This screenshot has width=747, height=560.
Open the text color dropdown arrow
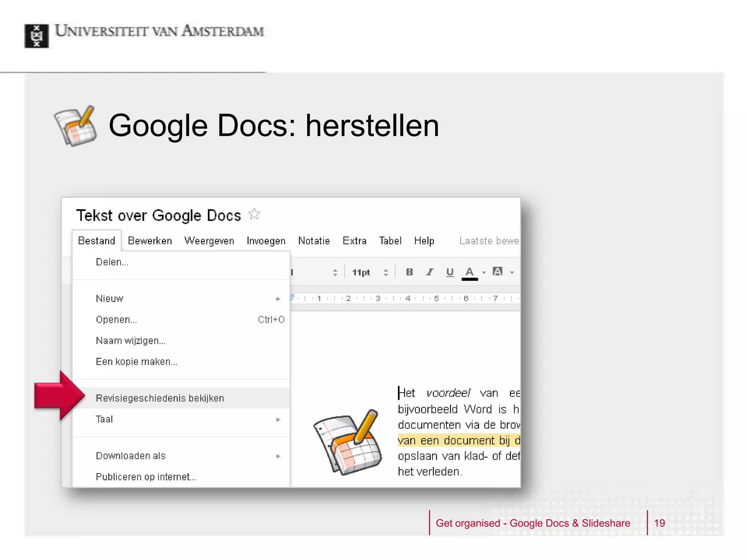click(x=484, y=273)
